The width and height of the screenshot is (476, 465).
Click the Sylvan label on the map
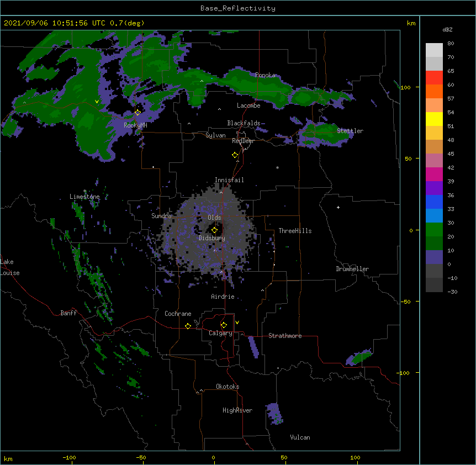[x=215, y=135]
